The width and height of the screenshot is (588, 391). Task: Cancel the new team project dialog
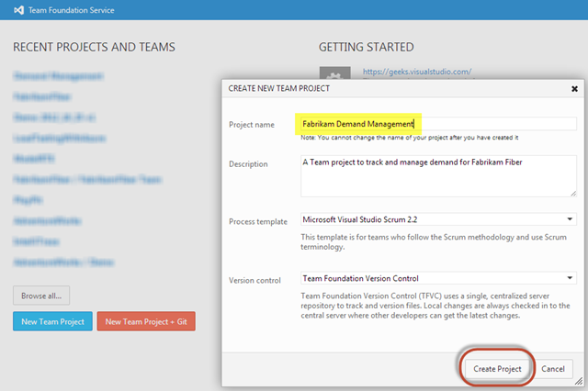click(x=553, y=369)
